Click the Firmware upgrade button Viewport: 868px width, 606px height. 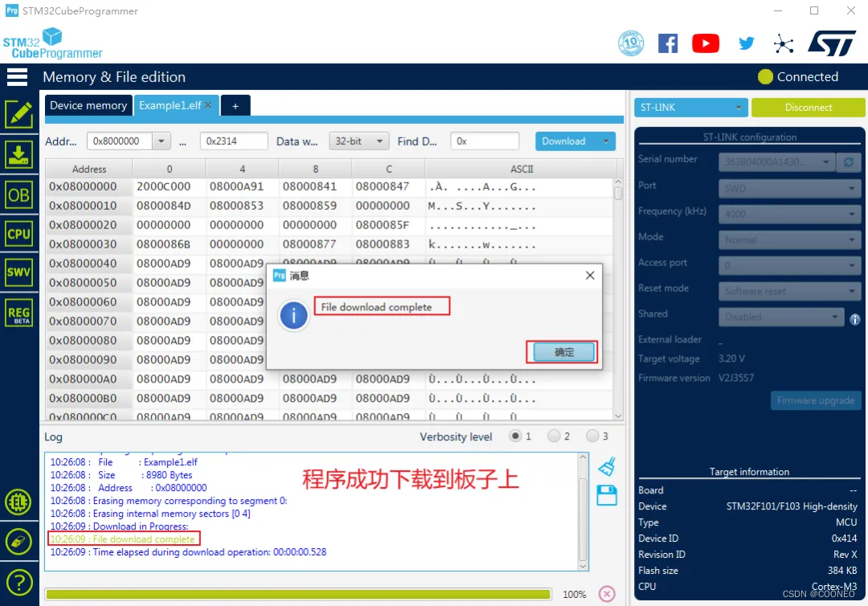816,400
